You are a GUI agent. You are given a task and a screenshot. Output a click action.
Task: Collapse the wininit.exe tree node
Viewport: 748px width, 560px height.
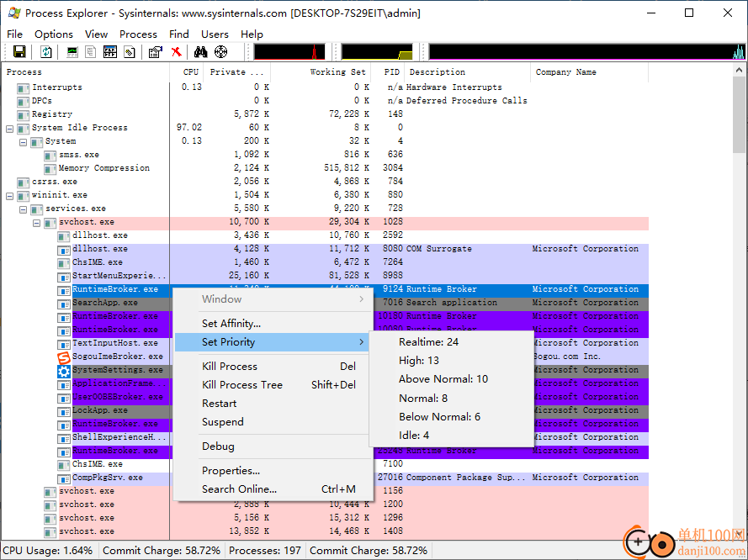(x=9, y=195)
